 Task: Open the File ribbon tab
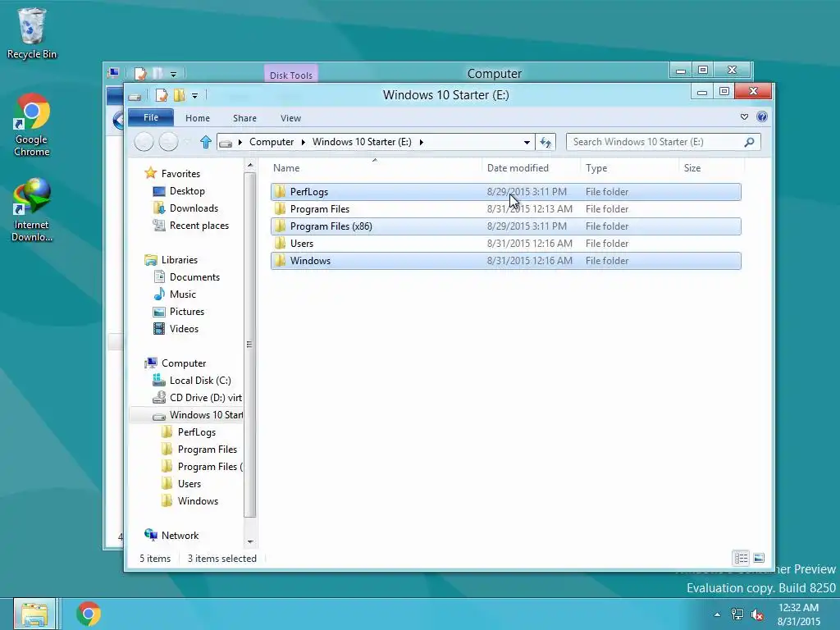pyautogui.click(x=151, y=117)
